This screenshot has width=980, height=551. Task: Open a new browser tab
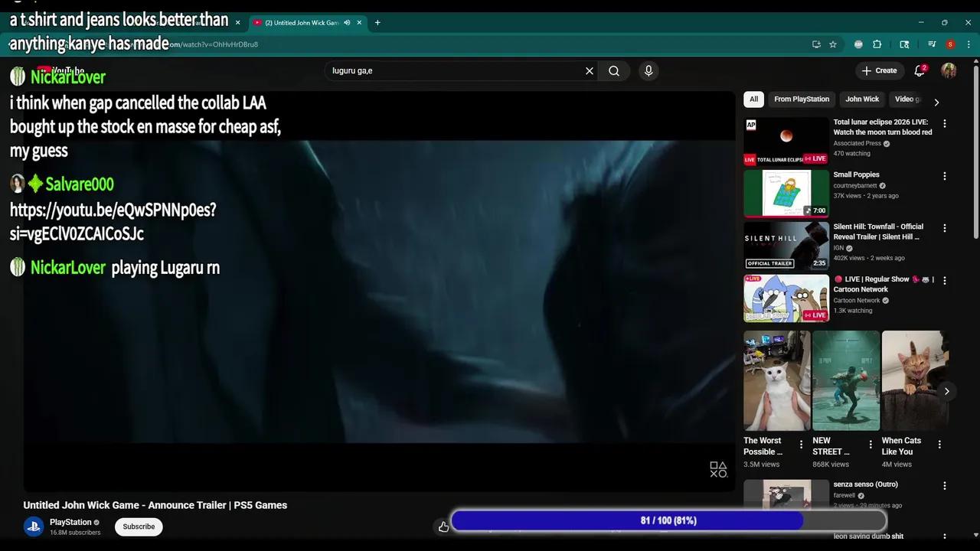click(x=377, y=22)
